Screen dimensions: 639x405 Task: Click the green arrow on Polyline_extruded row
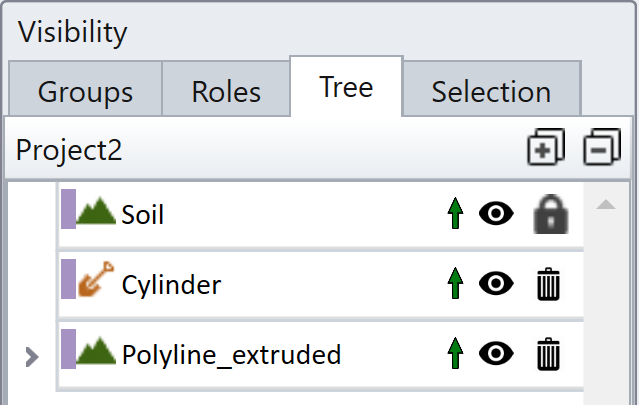pyautogui.click(x=456, y=354)
